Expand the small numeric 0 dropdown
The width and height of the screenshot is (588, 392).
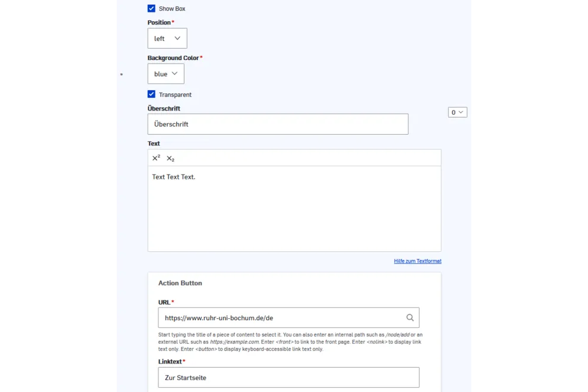click(457, 112)
